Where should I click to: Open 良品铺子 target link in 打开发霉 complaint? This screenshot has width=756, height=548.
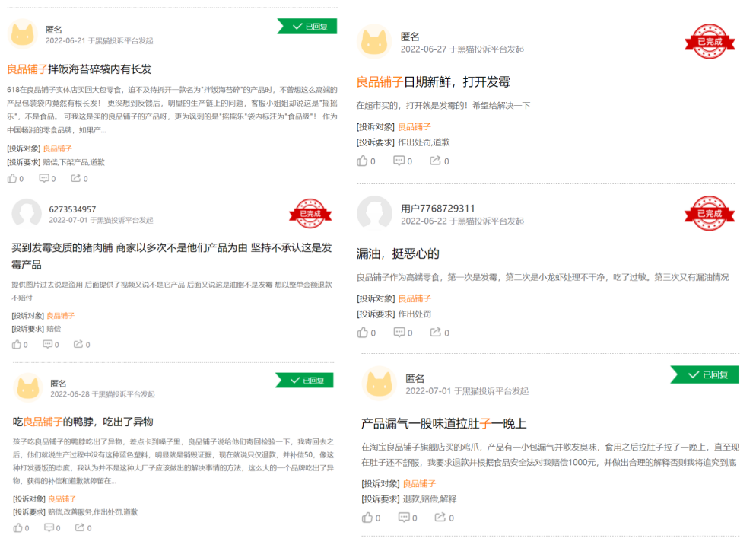415,127
